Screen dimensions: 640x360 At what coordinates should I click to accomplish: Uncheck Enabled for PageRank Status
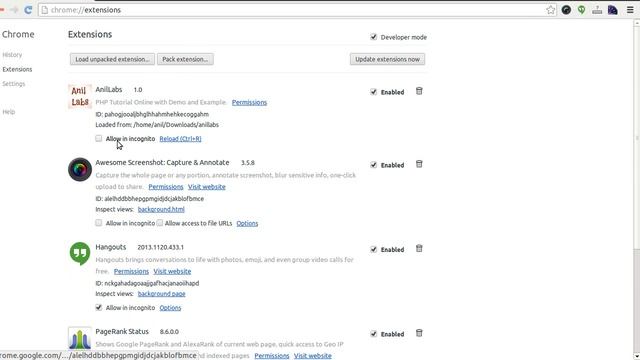click(373, 334)
